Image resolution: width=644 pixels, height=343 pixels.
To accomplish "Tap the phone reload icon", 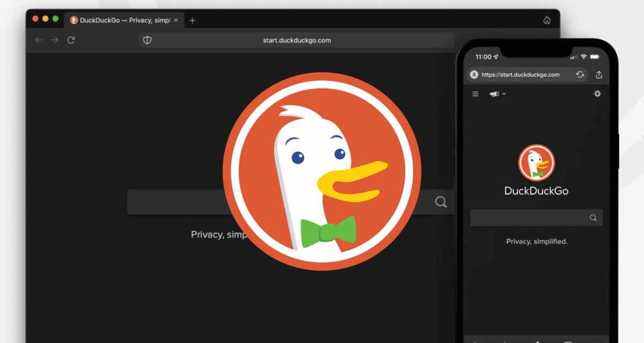I will [x=580, y=74].
